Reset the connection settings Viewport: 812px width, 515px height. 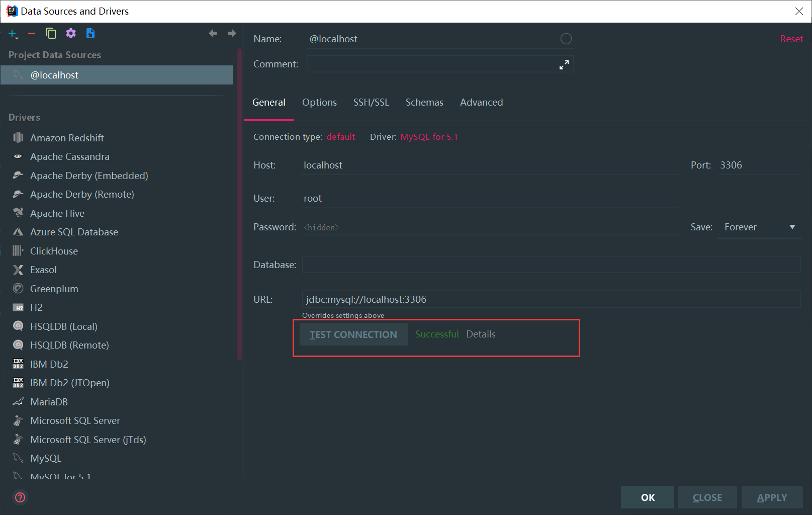[791, 38]
